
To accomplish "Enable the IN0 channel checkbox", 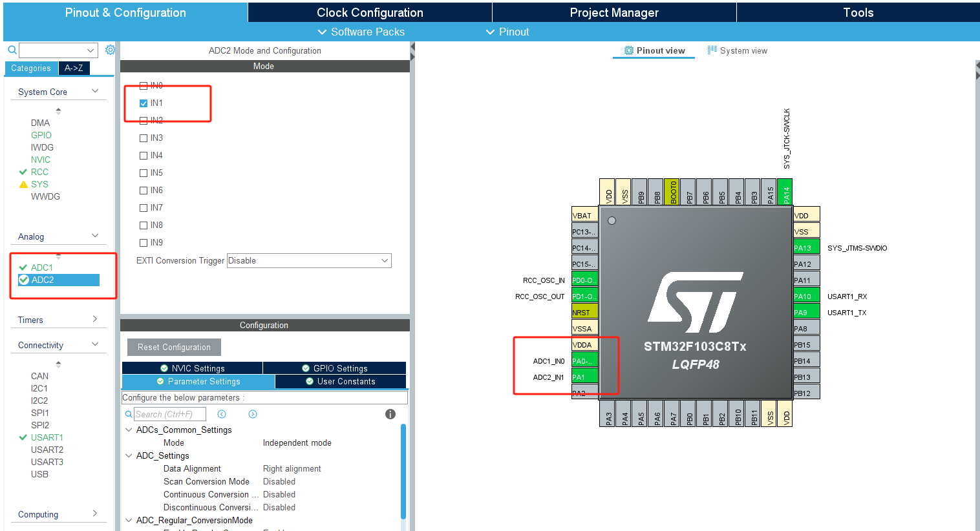I will tap(144, 85).
